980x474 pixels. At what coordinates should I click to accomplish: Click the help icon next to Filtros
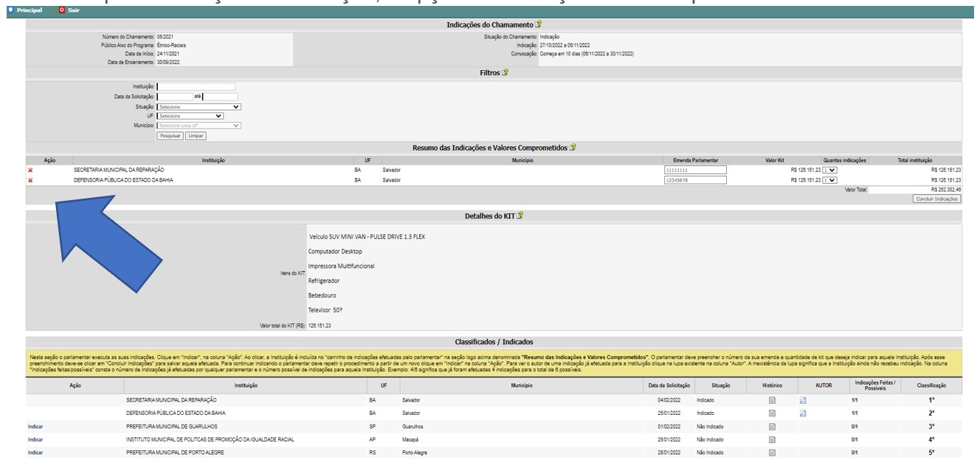coord(505,73)
